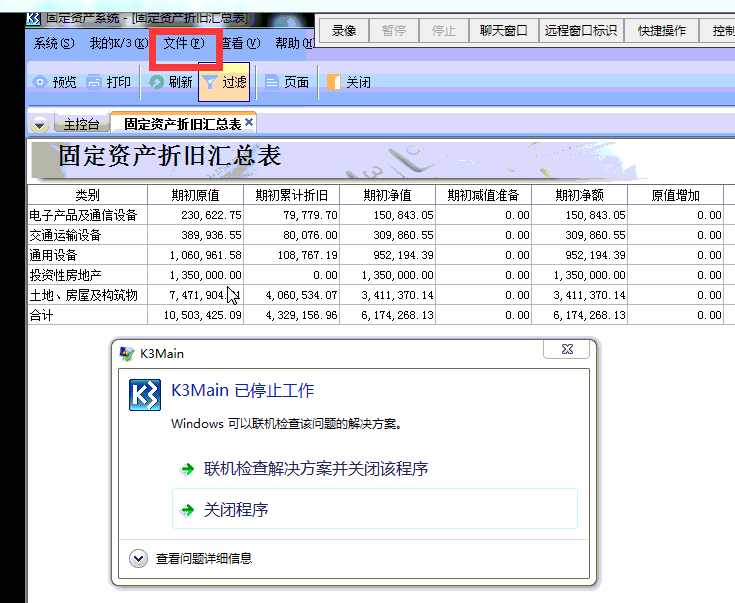Screen dimensions: 735x603
Task: Click the 刷新 (Refresh) toolbar icon
Action: [157, 83]
